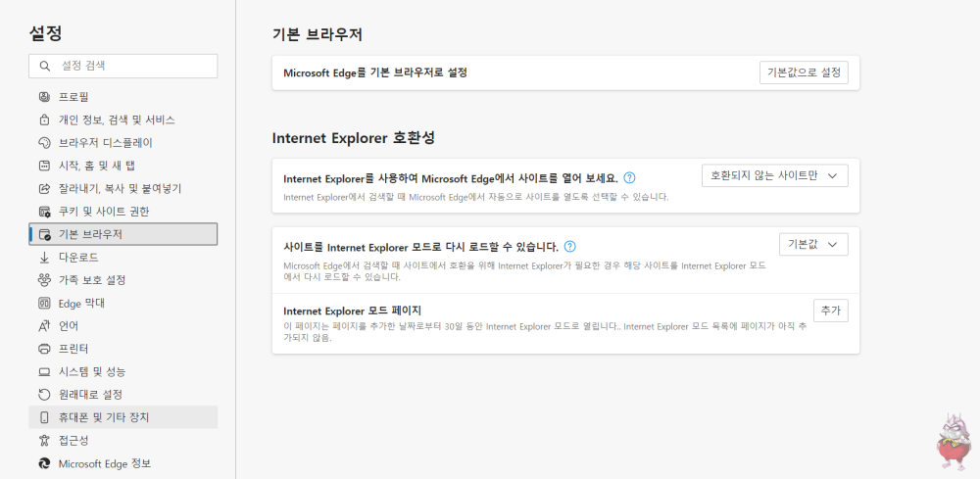Click the 프린터 printer icon
980x479 pixels.
(x=44, y=349)
